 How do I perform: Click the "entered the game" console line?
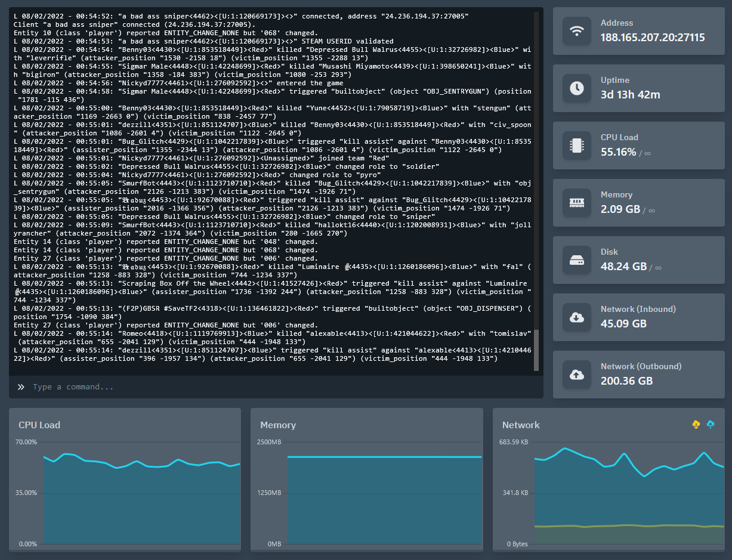(178, 83)
